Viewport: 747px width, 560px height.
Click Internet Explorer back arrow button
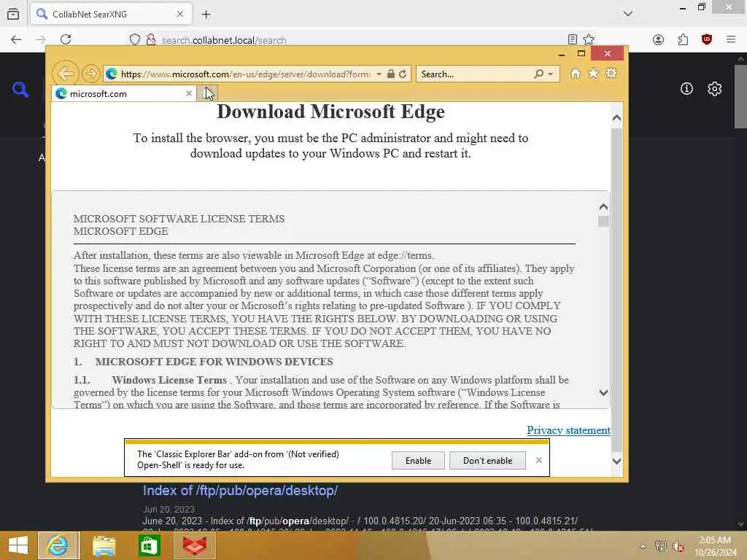65,74
